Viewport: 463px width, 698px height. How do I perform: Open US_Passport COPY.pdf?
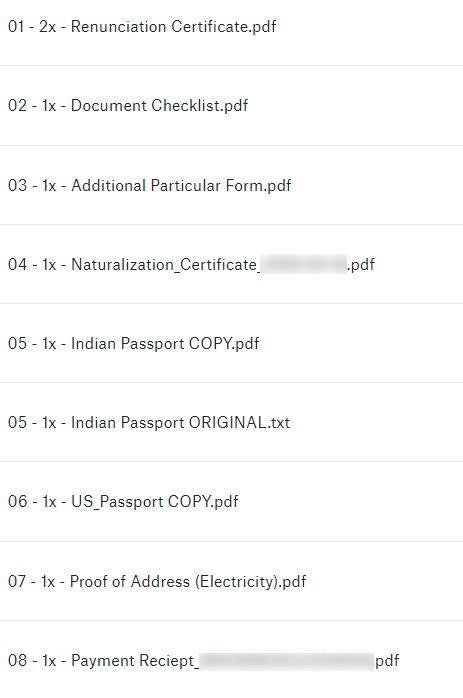(x=123, y=501)
